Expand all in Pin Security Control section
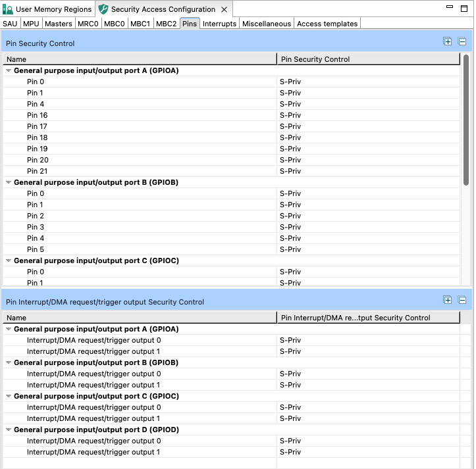The width and height of the screenshot is (476, 469). (447, 41)
